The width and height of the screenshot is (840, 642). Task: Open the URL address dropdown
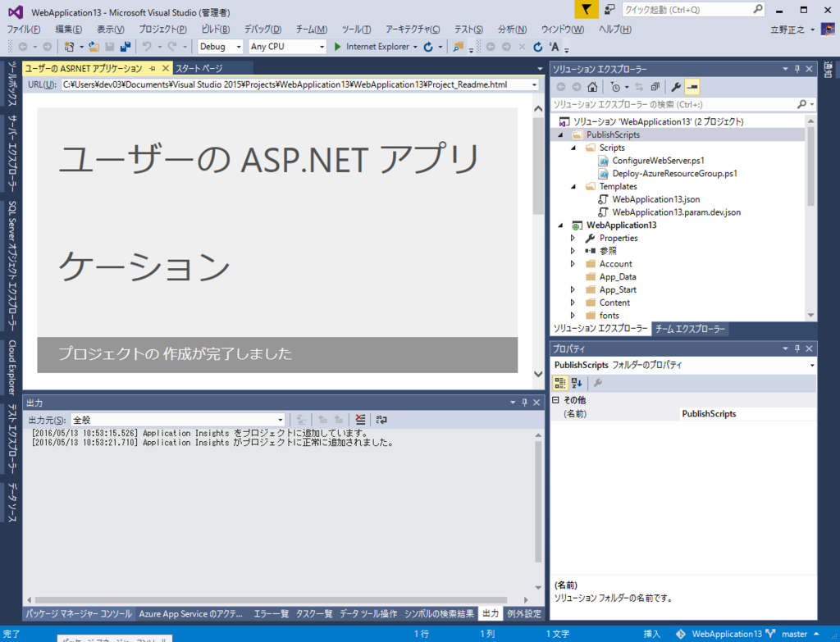pos(534,84)
